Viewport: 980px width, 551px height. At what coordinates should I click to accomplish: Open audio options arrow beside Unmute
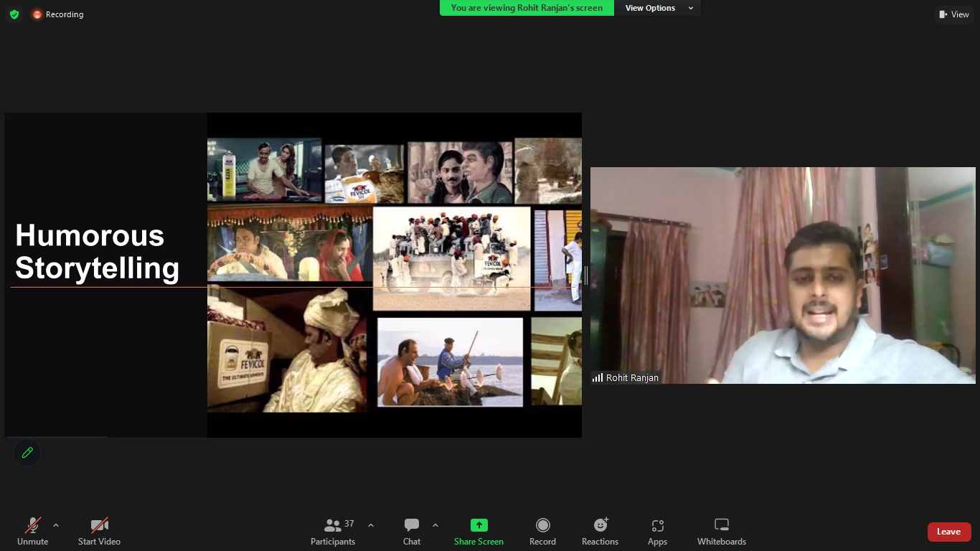56,525
